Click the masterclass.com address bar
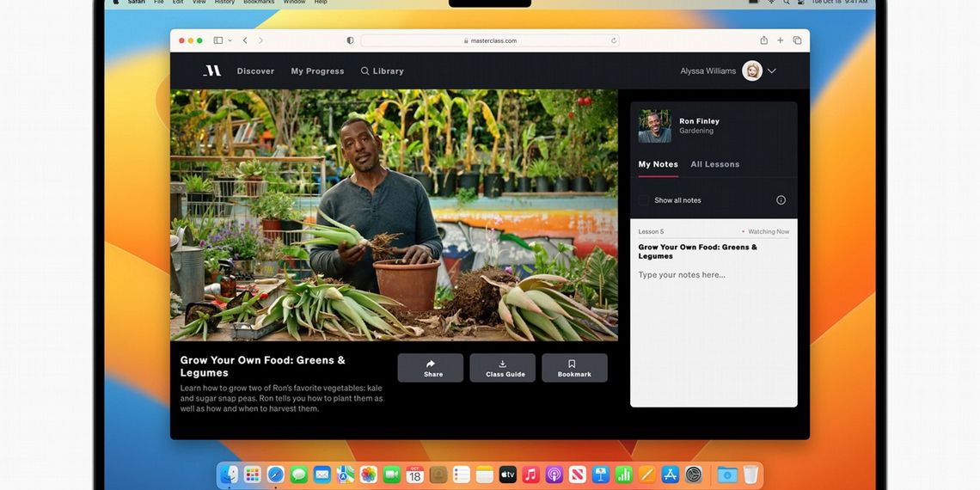The height and width of the screenshot is (490, 980). click(490, 40)
